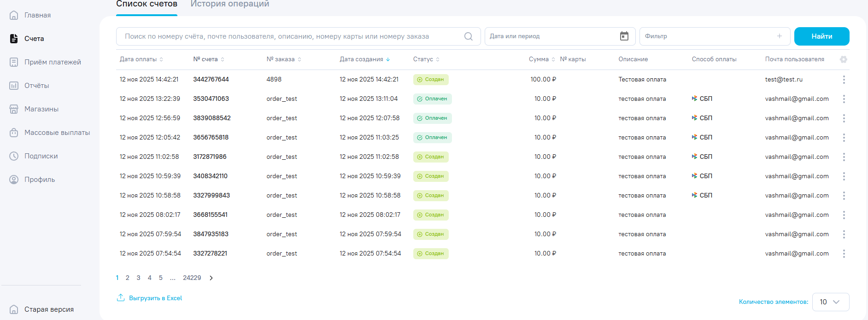Click Выгрузить в Excel link
The height and width of the screenshot is (320, 868).
pyautogui.click(x=155, y=298)
